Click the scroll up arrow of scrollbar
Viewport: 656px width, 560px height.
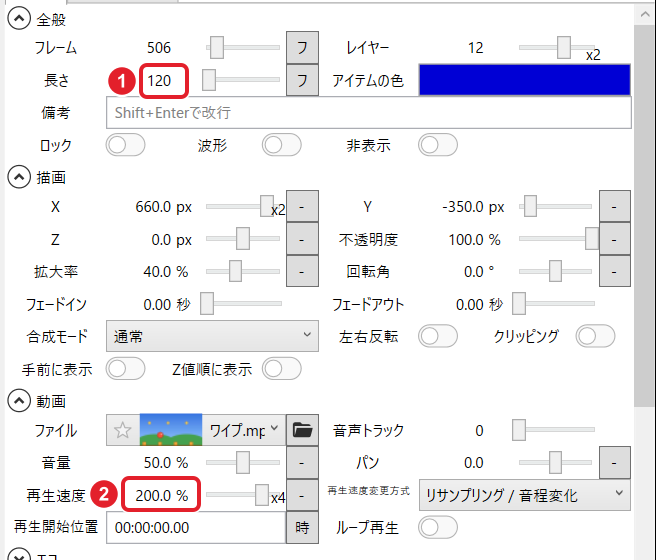[x=645, y=15]
